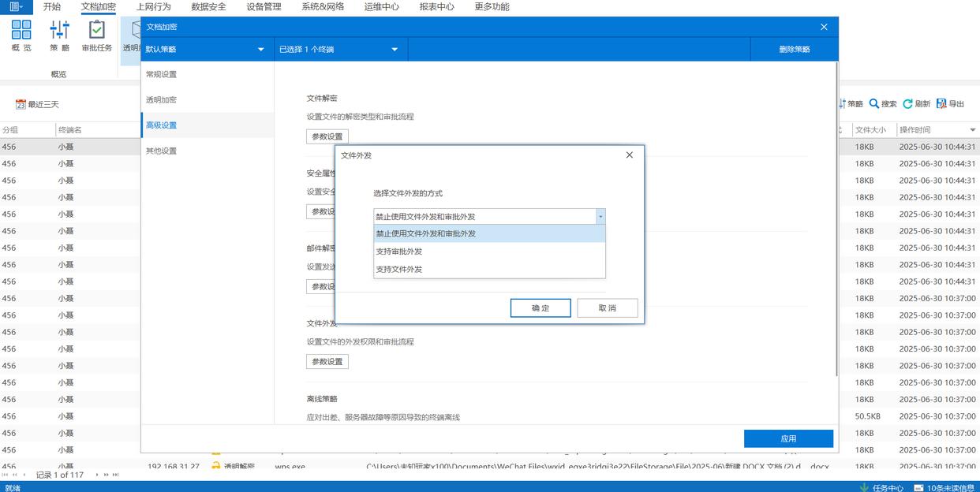Click the 搜索 magnifier icon

(874, 104)
